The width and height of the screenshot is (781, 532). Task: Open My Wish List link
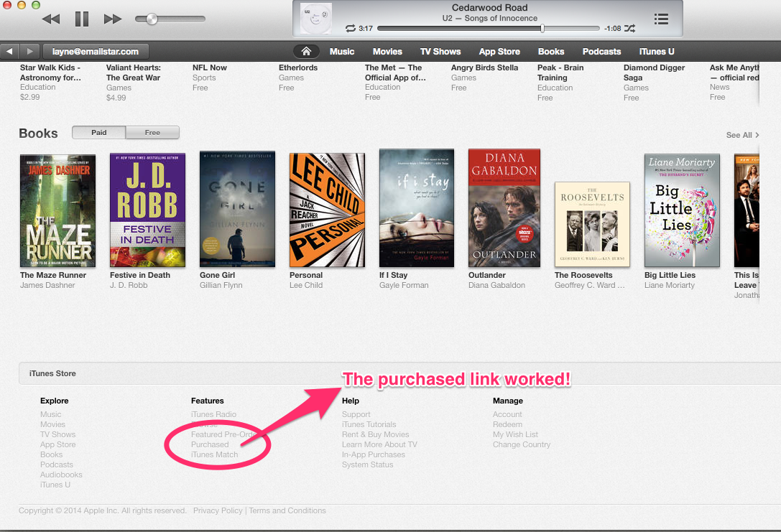(x=516, y=434)
